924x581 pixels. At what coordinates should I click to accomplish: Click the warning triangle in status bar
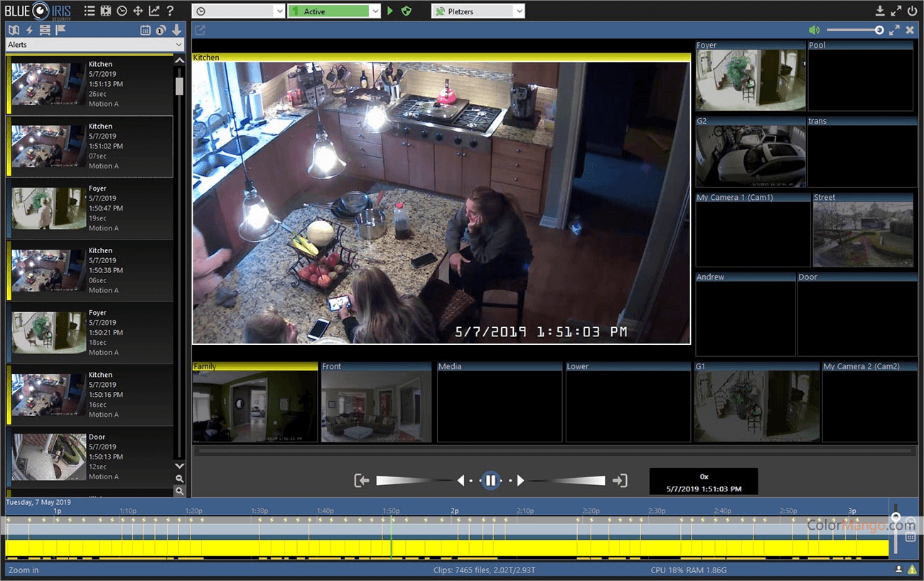click(912, 570)
